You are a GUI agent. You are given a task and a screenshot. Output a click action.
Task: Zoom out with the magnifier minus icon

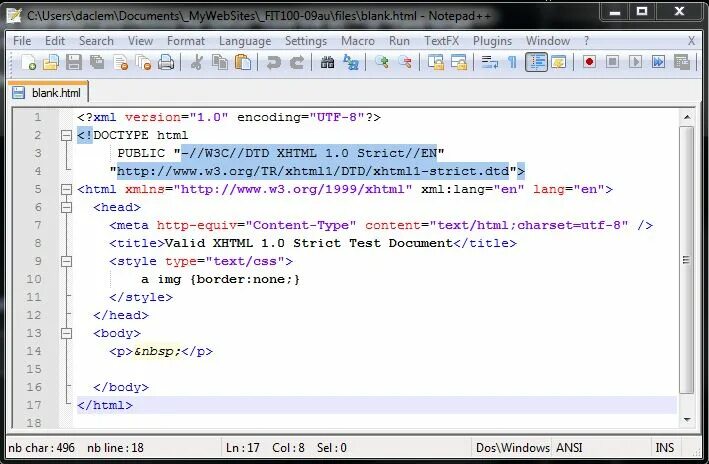click(405, 62)
